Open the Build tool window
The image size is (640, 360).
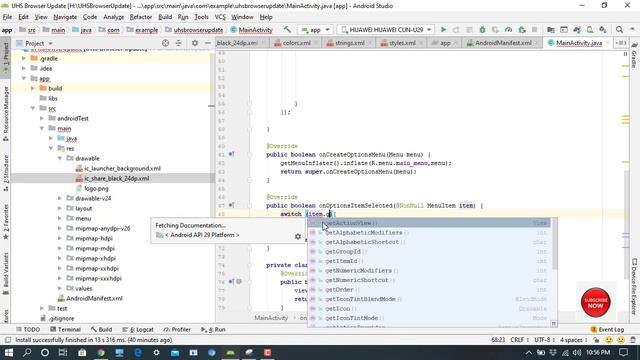(x=101, y=329)
